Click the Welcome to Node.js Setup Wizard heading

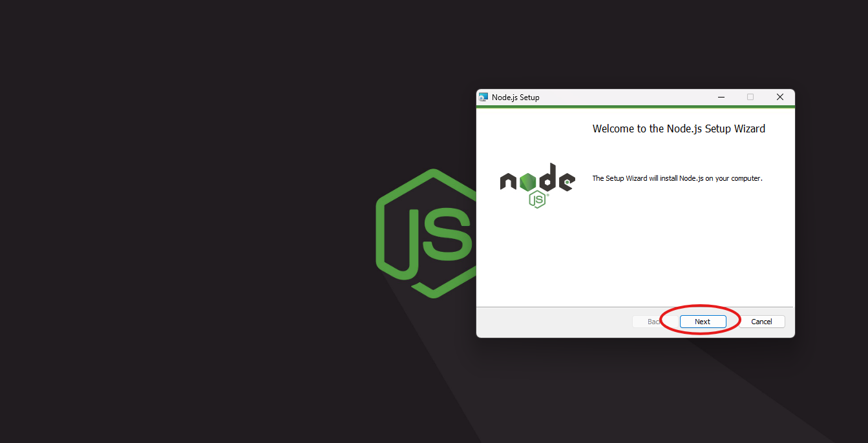point(678,129)
